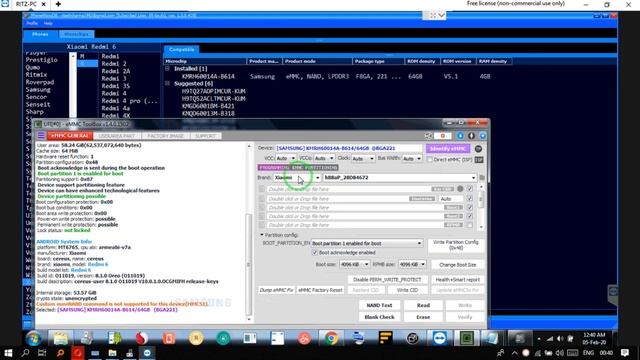
Task: Open the BOOT_PARTITION_EN dropdown
Action: click(x=367, y=243)
